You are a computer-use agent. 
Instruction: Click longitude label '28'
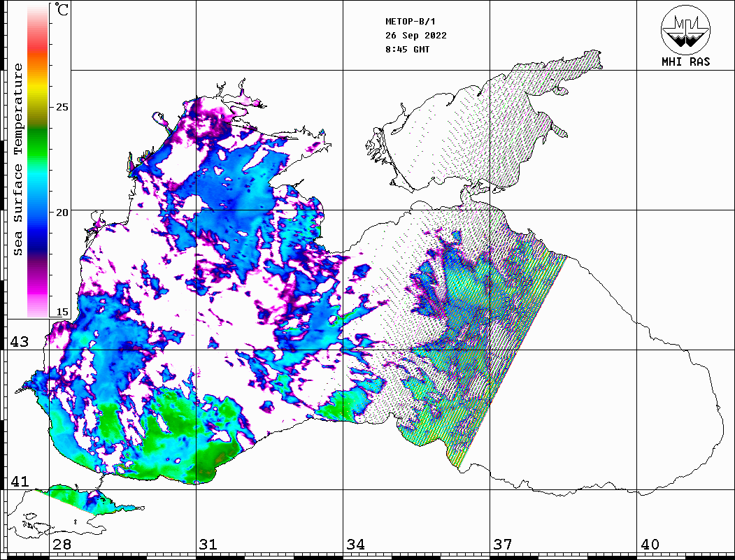pos(62,545)
